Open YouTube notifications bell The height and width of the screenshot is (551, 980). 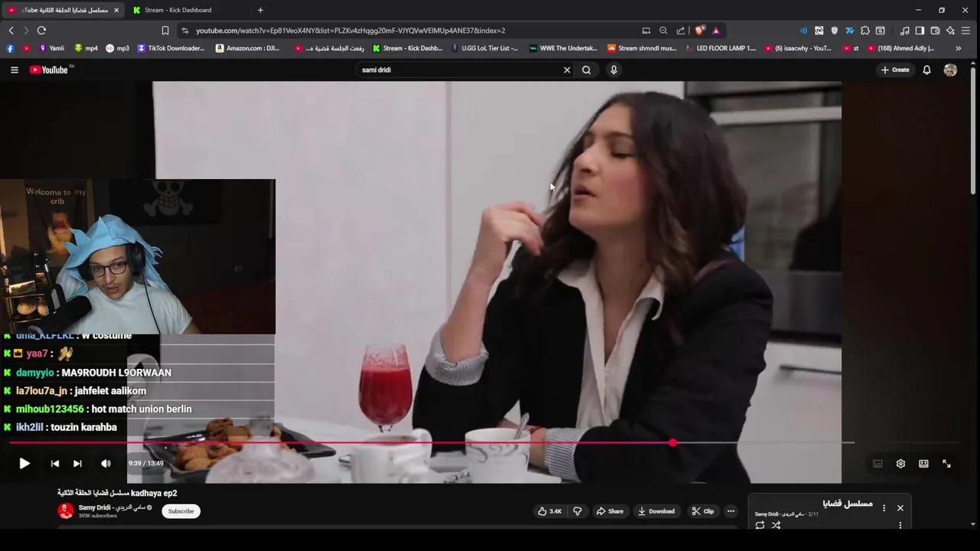coord(926,70)
